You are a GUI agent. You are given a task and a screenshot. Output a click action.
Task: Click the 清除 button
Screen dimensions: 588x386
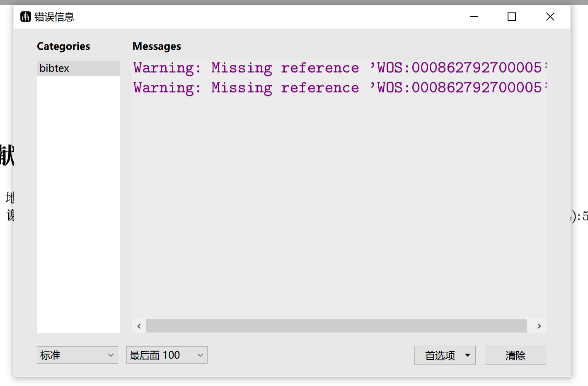pyautogui.click(x=515, y=355)
